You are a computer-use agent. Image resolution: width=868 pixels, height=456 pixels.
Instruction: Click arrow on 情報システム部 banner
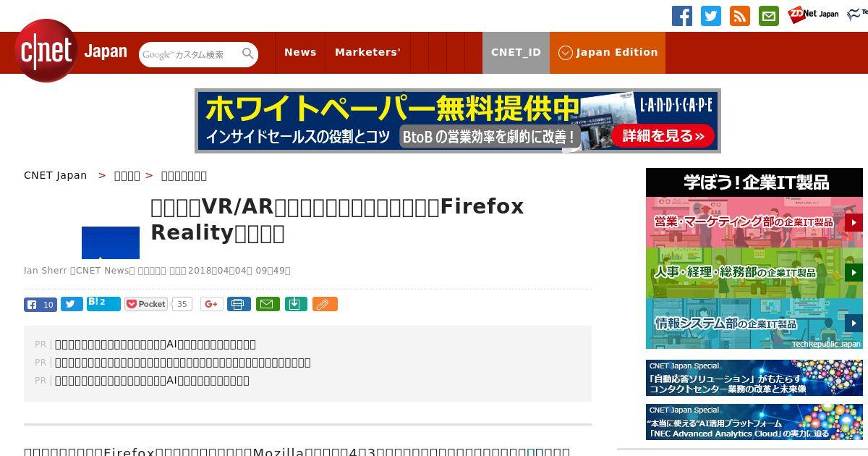tap(854, 324)
